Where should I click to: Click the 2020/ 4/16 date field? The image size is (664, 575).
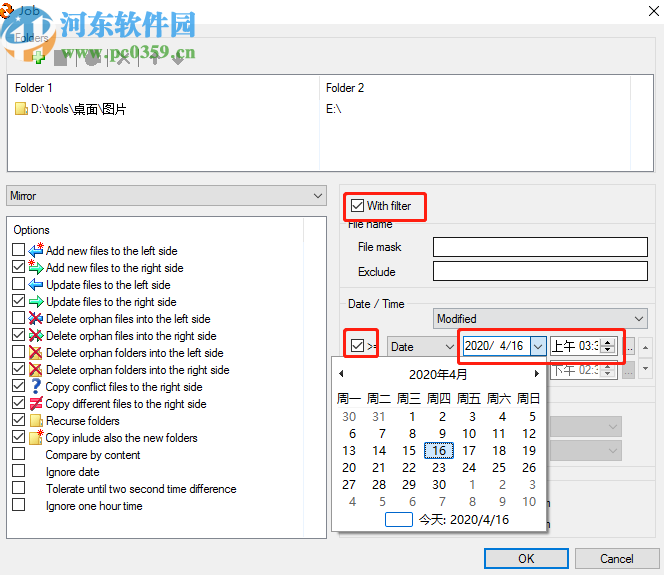[x=496, y=346]
